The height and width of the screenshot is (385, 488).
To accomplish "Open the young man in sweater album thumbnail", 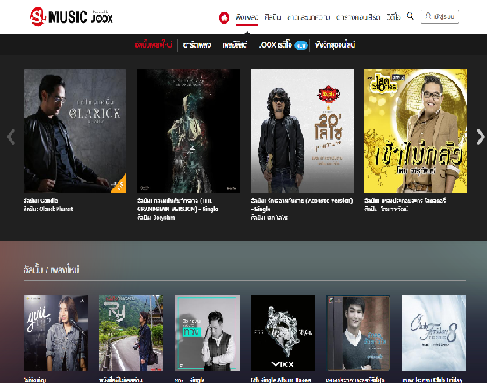I will coord(358,333).
